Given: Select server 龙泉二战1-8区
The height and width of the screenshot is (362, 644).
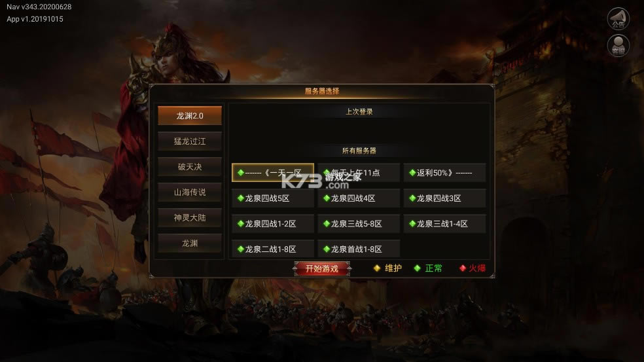Looking at the screenshot, I should click(x=273, y=249).
